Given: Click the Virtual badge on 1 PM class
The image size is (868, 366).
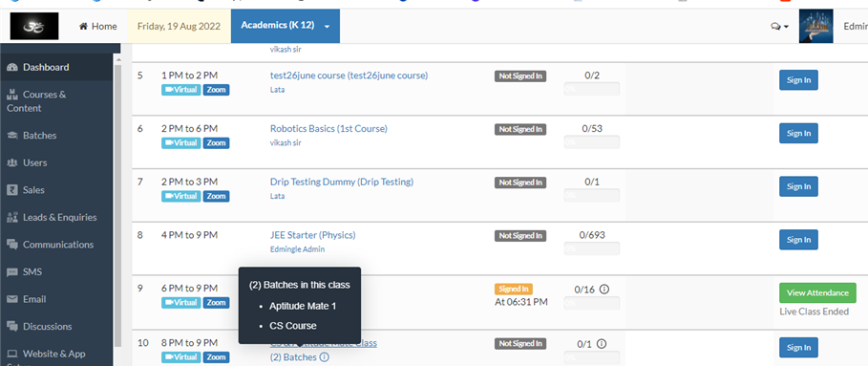Looking at the screenshot, I should click(x=180, y=90).
